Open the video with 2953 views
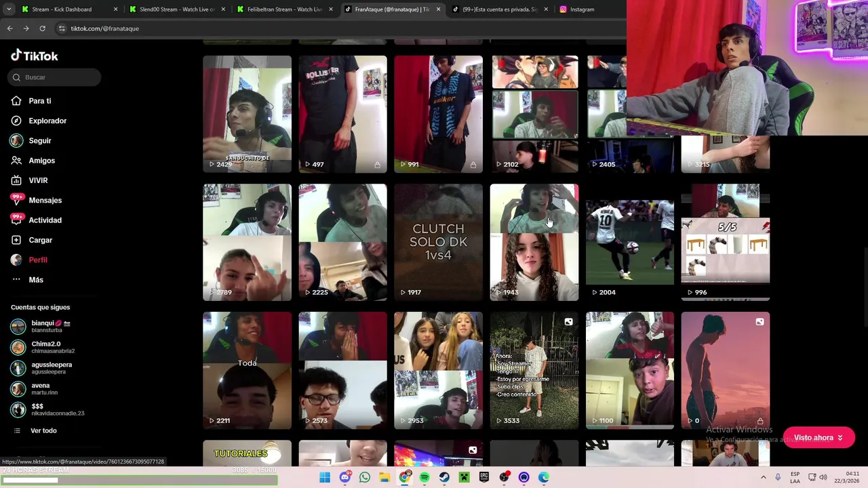 (438, 370)
